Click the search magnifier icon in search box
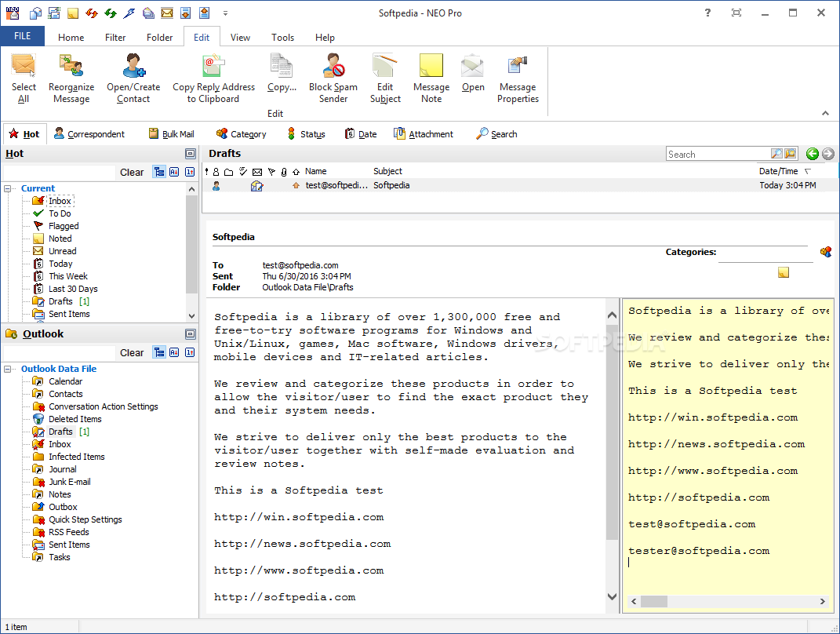The image size is (840, 634). pyautogui.click(x=776, y=154)
